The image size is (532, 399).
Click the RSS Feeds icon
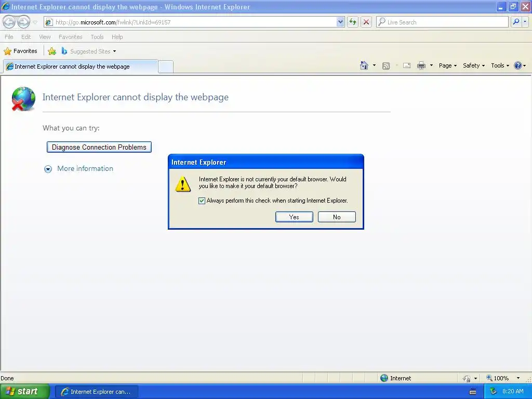(x=386, y=66)
